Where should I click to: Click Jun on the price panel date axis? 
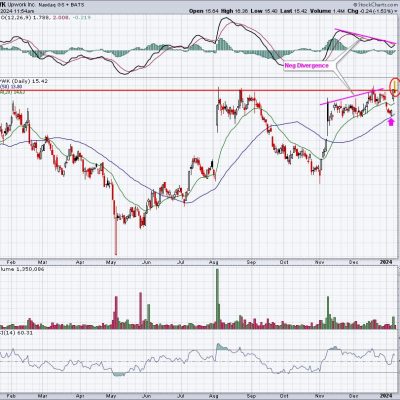tap(148, 262)
